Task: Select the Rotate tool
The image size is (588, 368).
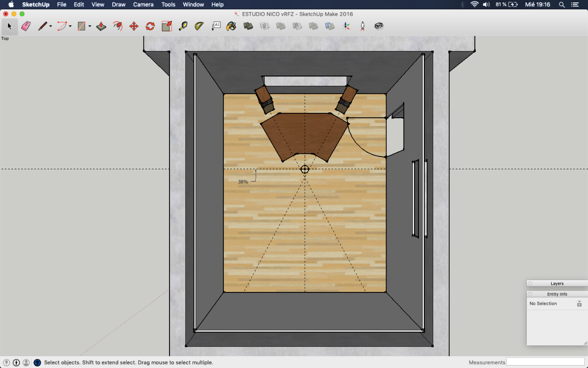Action: click(150, 26)
